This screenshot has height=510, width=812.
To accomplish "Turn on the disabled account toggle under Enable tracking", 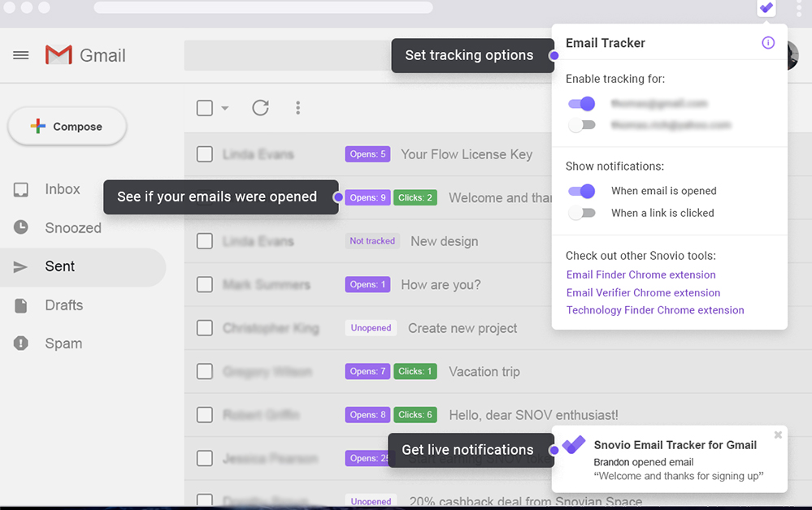I will coord(581,124).
